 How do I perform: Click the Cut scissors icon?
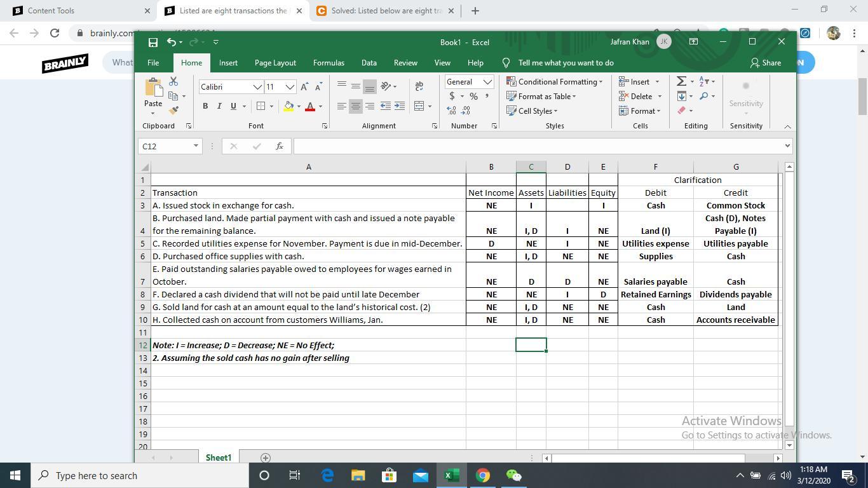pyautogui.click(x=173, y=82)
